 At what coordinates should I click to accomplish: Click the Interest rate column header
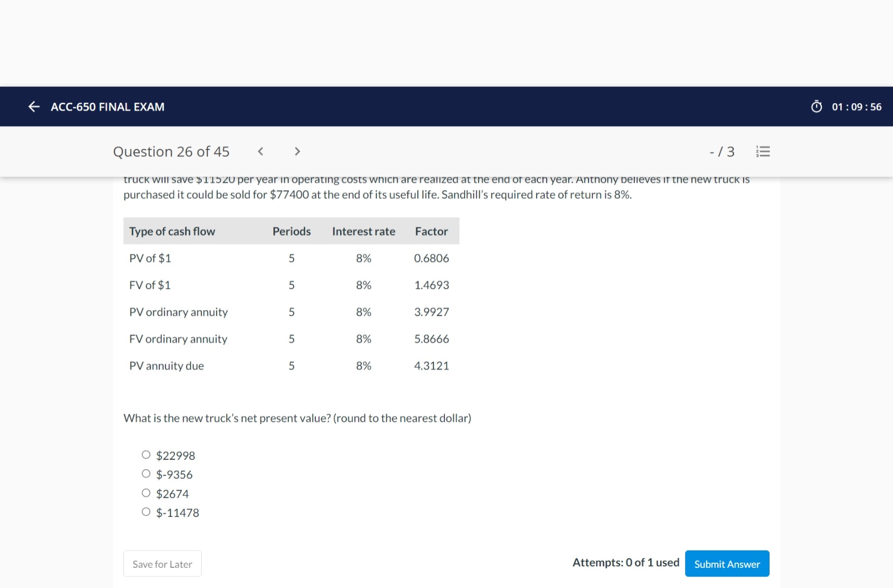(x=364, y=231)
